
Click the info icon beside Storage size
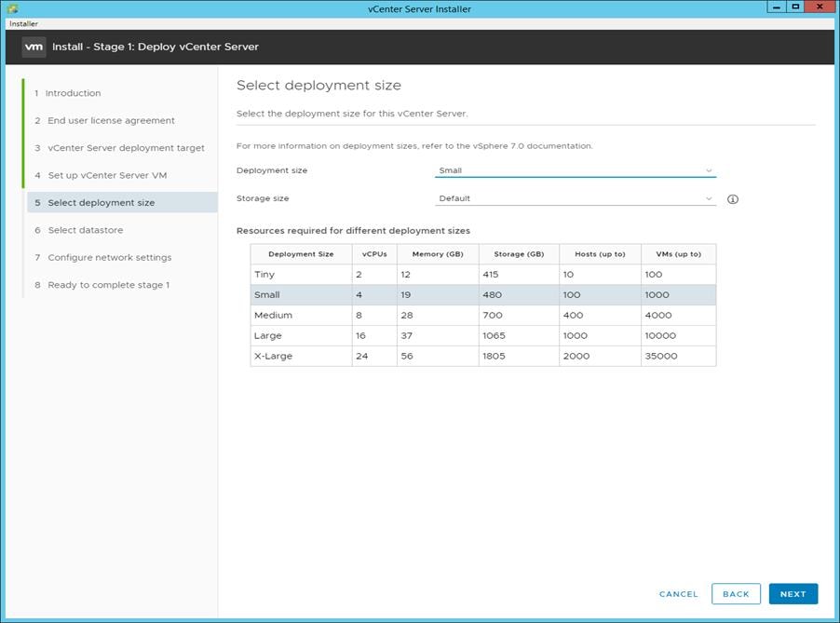735,197
